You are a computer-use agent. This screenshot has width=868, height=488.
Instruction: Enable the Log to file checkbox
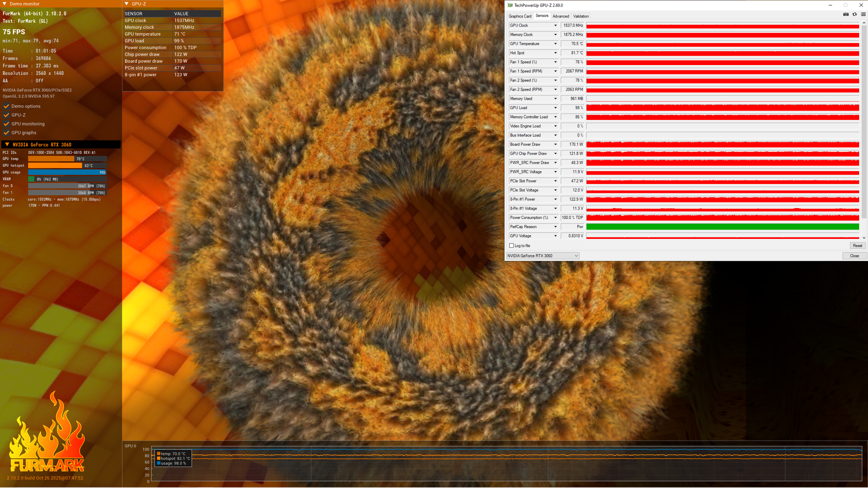point(512,246)
